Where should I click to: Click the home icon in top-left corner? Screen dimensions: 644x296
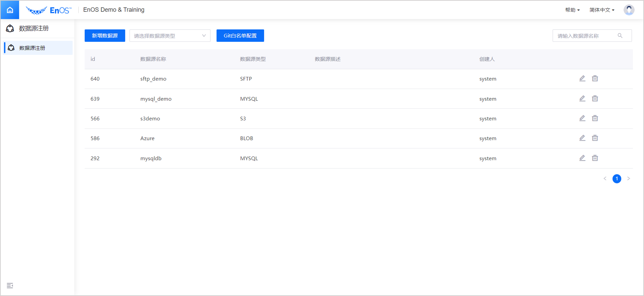coord(10,10)
